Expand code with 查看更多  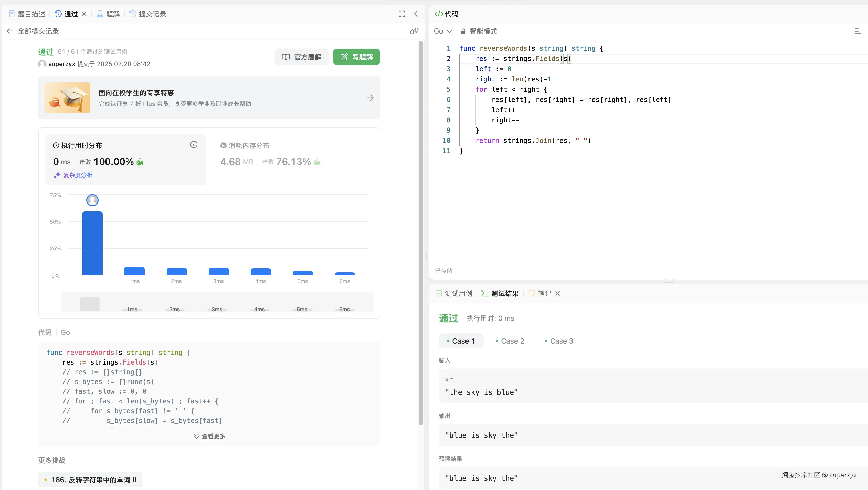[209, 436]
